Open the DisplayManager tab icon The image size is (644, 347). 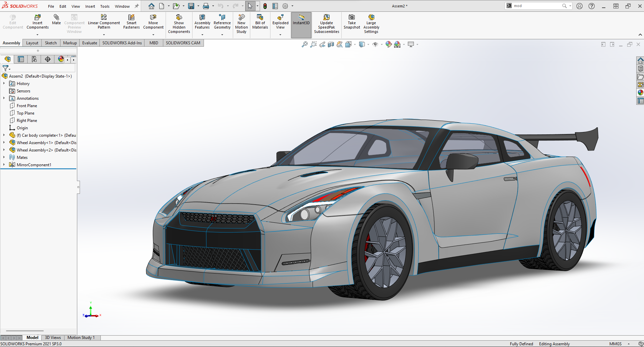point(61,59)
